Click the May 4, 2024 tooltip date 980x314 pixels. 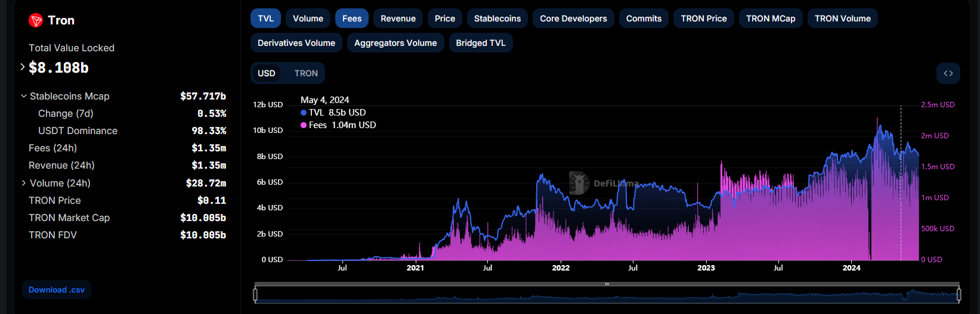pyautogui.click(x=325, y=100)
